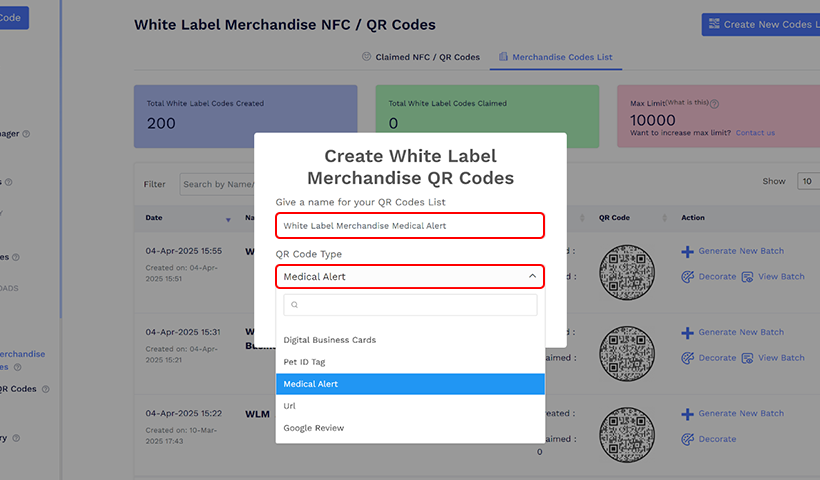Screen dimensions: 820x480
Task: Open the Show entries count dropdown
Action: [x=807, y=182]
